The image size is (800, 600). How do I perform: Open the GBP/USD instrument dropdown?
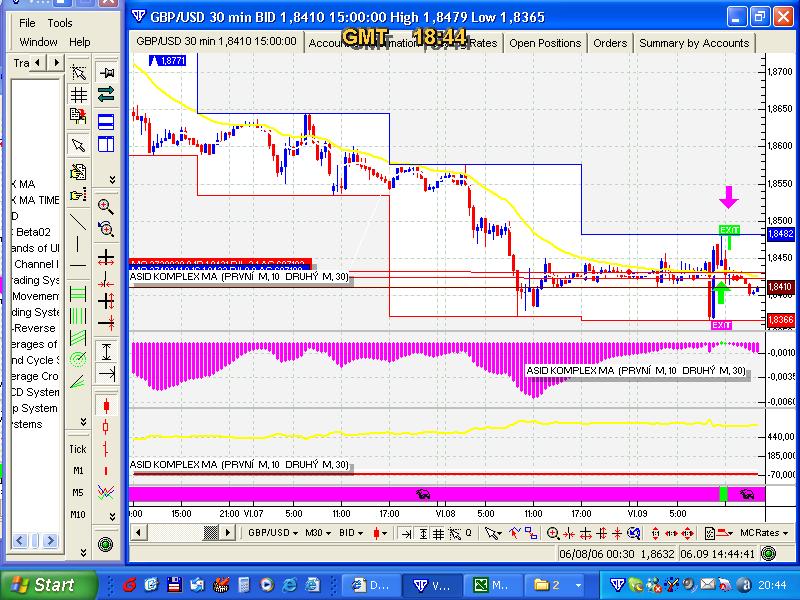272,533
